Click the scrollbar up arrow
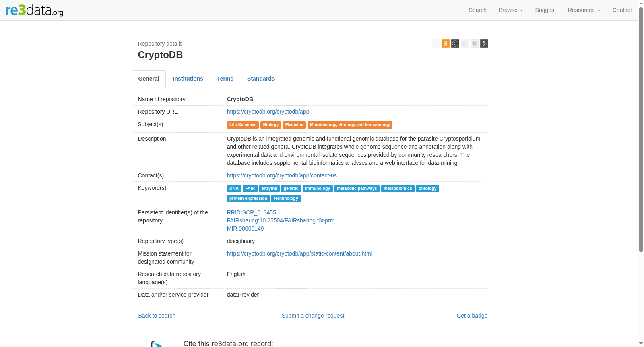Image resolution: width=644 pixels, height=347 pixels. click(x=641, y=3)
